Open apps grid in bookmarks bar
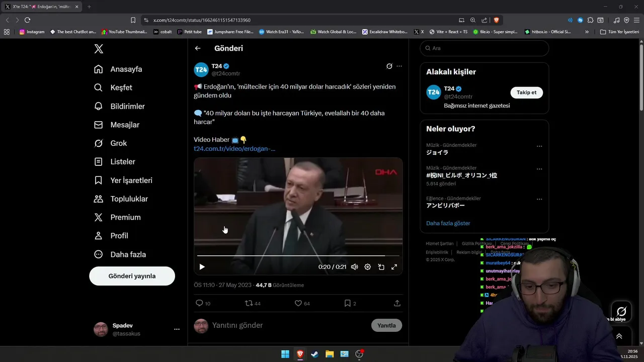The width and height of the screenshot is (644, 362). 7,32
